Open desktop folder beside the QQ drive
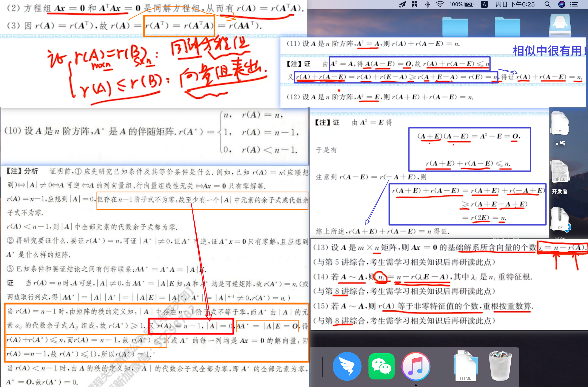The height and width of the screenshot is (387, 588). pos(508,27)
